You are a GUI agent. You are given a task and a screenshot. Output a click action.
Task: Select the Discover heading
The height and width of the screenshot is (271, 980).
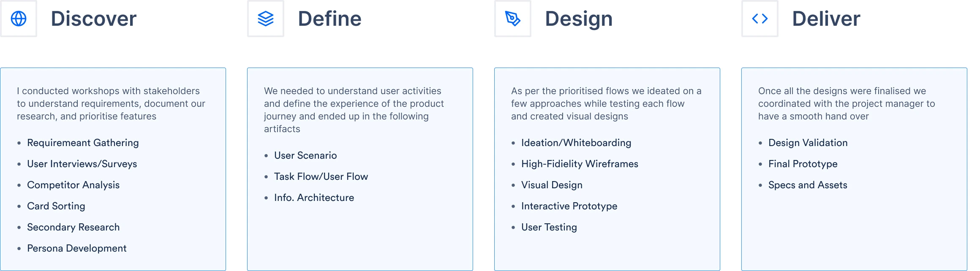pos(94,19)
